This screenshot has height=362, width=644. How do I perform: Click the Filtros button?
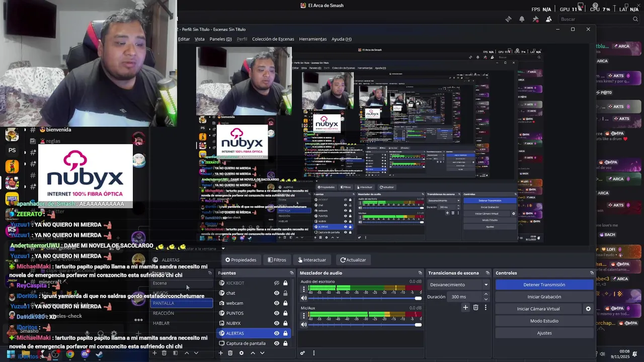point(277,260)
